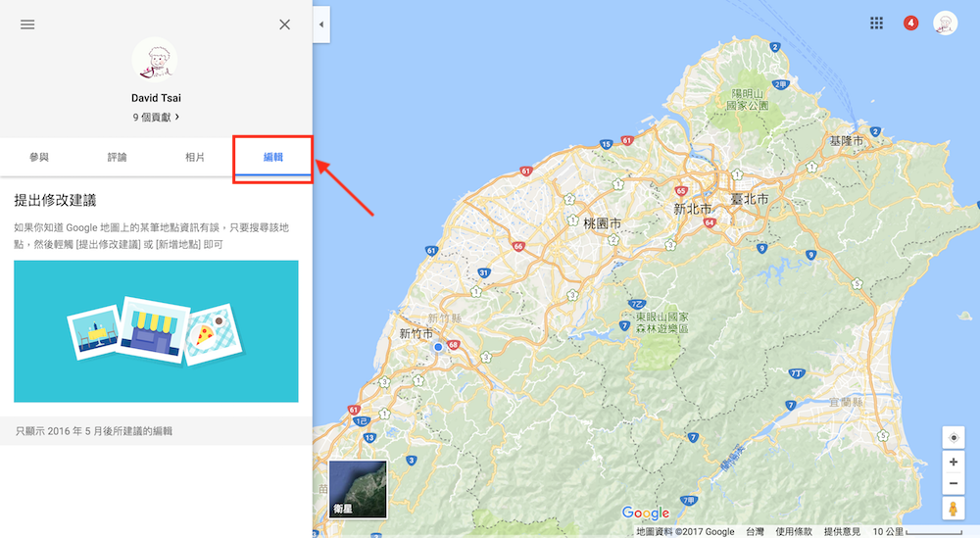Click 陽明山國家公園 label on map
Image resolution: width=980 pixels, height=538 pixels.
click(748, 100)
